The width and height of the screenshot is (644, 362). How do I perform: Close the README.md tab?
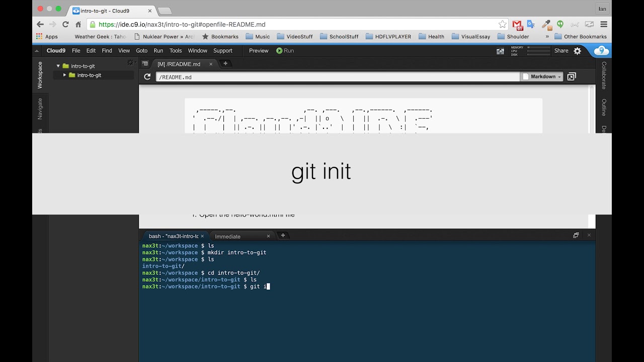211,64
